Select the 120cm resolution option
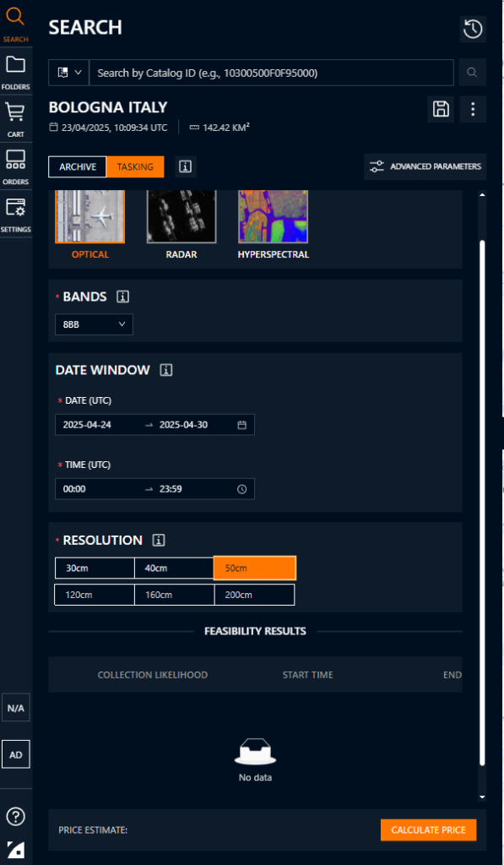 (x=95, y=595)
